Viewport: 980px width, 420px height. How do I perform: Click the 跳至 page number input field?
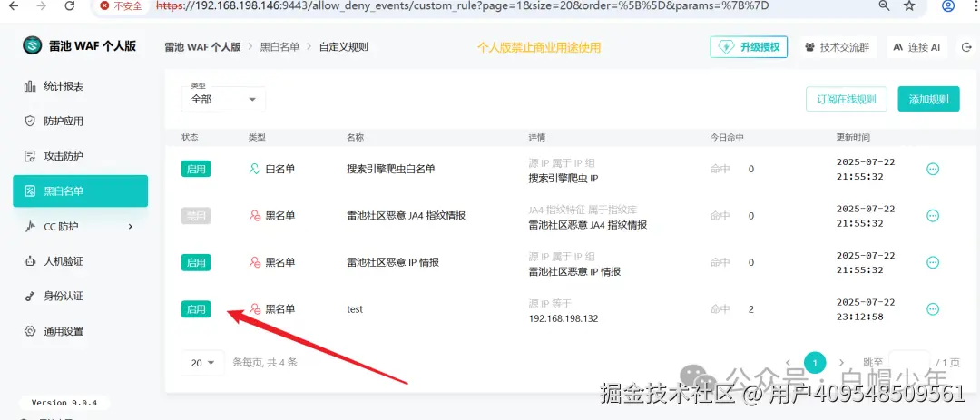pyautogui.click(x=908, y=363)
